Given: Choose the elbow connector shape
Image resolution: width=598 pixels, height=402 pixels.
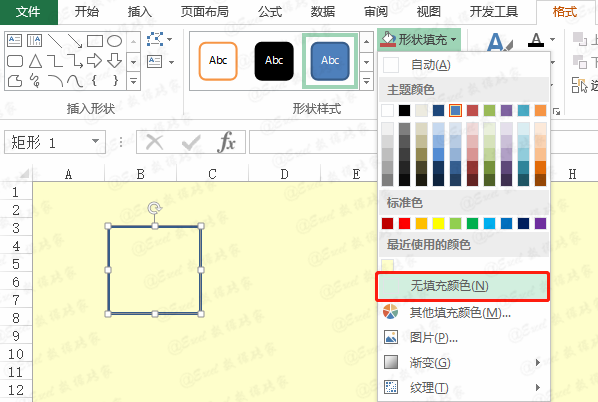Looking at the screenshot, I should (55, 61).
